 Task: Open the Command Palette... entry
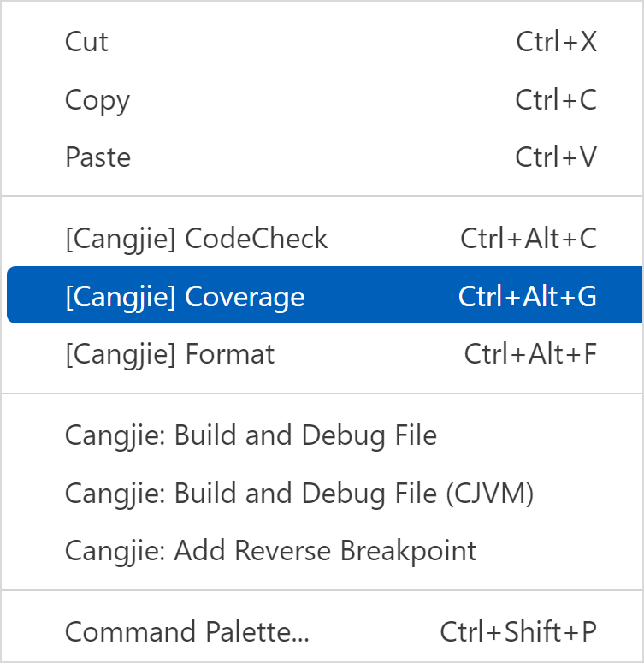tap(186, 632)
